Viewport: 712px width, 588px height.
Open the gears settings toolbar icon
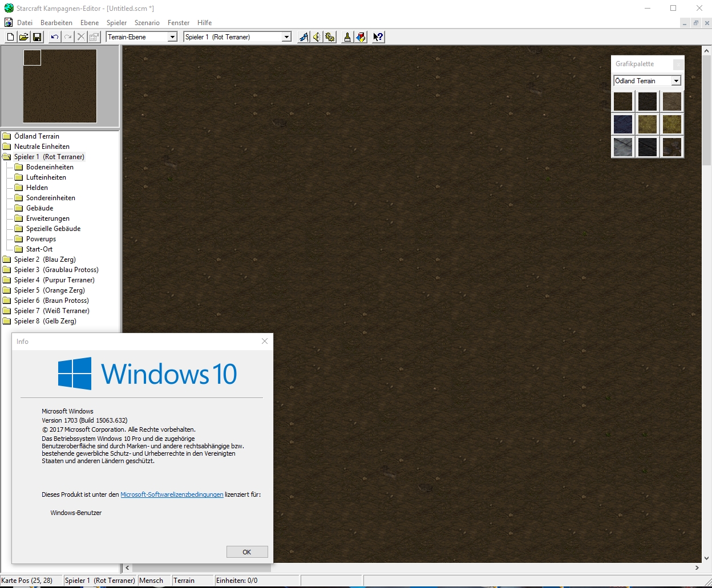[x=330, y=37]
